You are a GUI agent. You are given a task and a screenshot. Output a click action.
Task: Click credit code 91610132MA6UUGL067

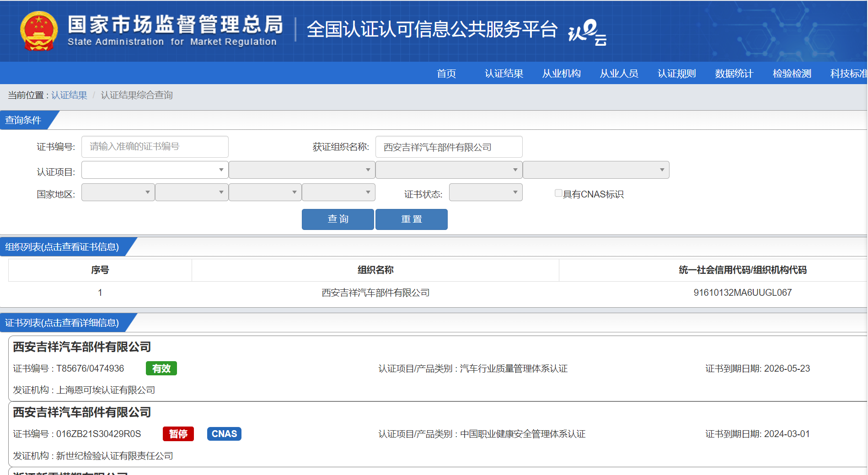coord(743,293)
